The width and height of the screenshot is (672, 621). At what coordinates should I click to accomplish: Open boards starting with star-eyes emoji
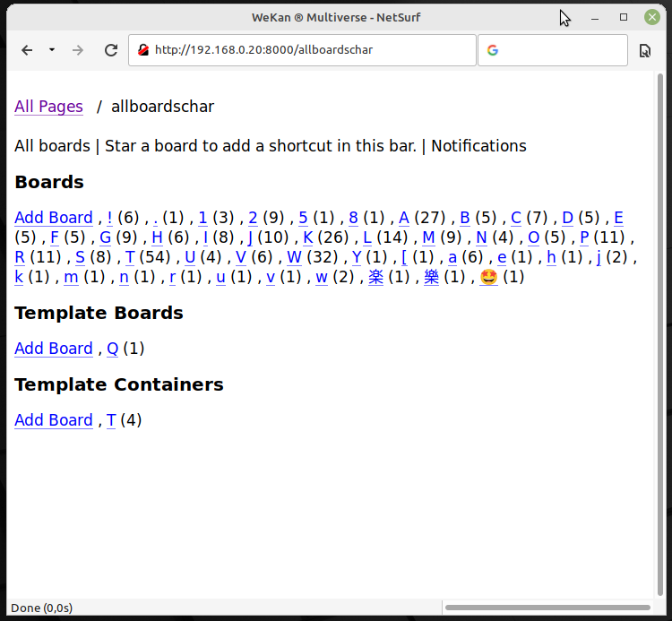click(488, 277)
